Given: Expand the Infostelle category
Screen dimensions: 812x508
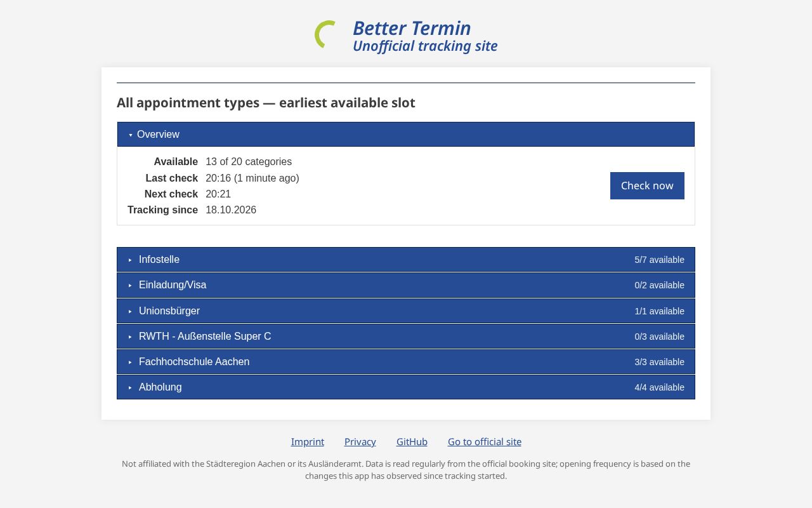Looking at the screenshot, I should [406, 260].
